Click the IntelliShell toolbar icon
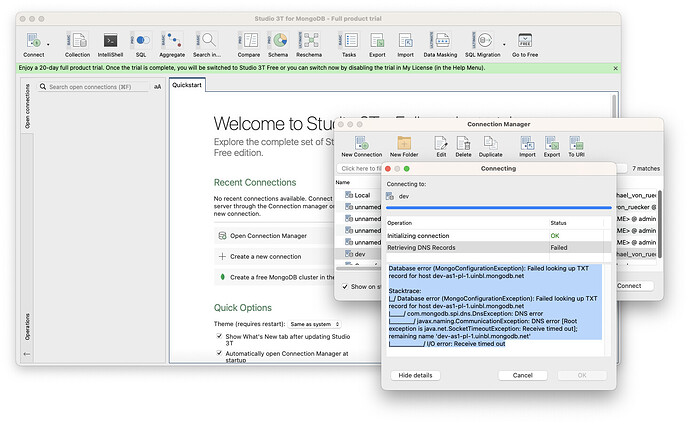The width and height of the screenshot is (690, 424). [x=111, y=42]
